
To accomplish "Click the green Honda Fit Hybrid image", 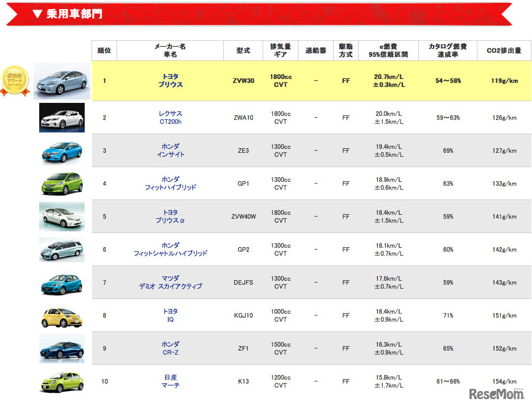I will pos(62,184).
